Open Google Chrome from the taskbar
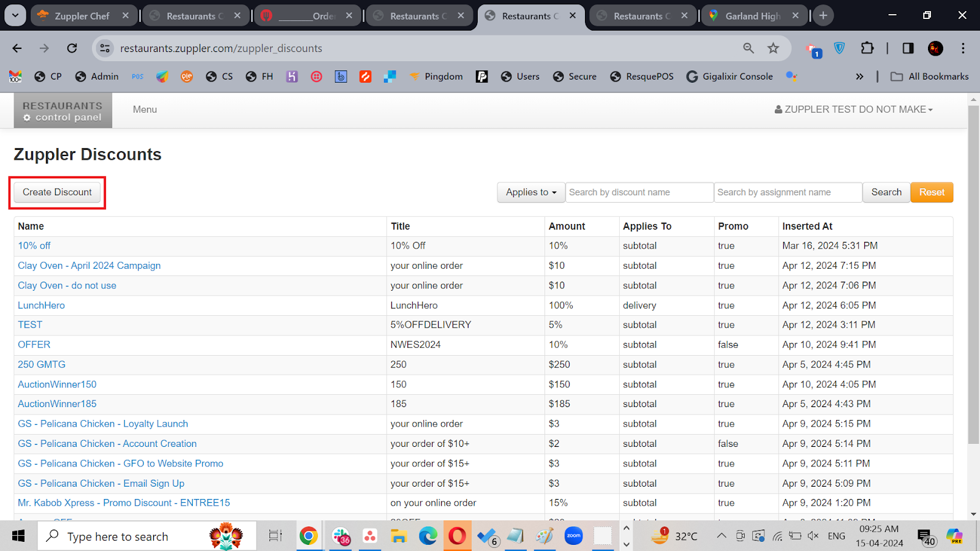980x551 pixels. click(309, 536)
